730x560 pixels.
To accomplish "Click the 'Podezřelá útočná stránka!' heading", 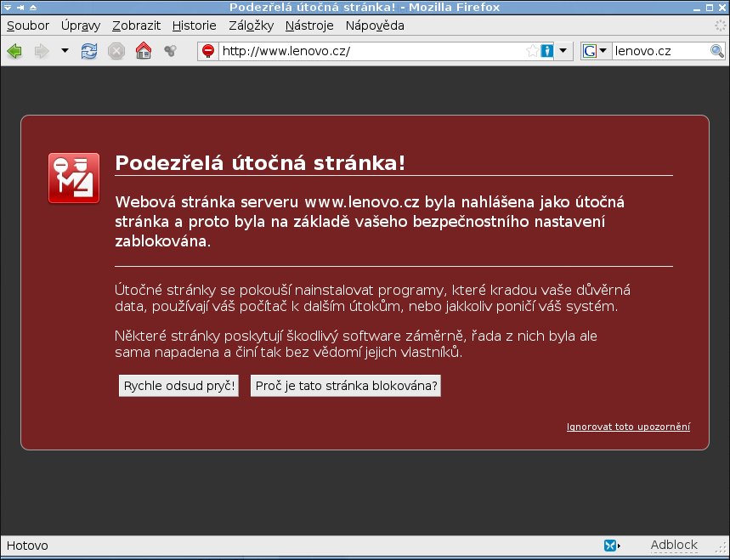I will tap(260, 163).
